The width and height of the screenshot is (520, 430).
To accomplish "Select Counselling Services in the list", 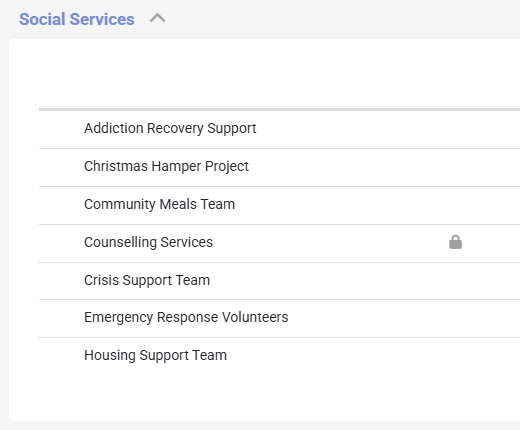I will (148, 242).
